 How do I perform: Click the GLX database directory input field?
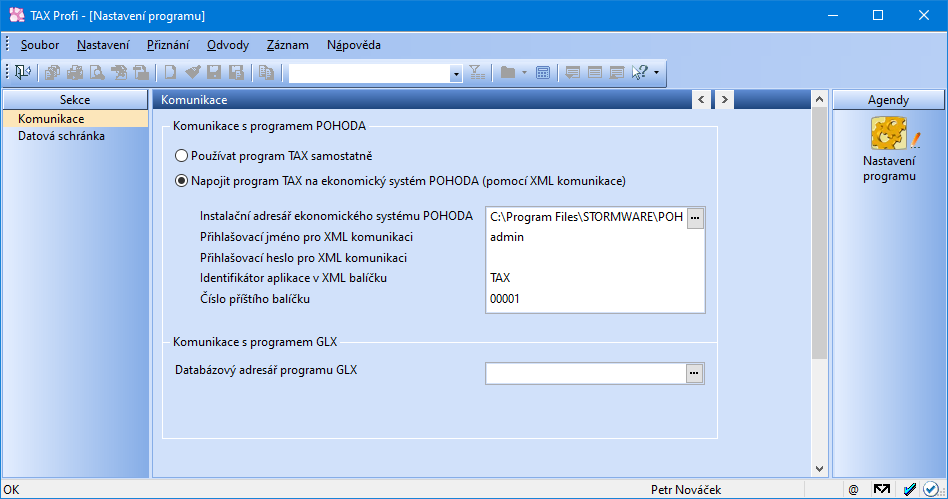[586, 373]
